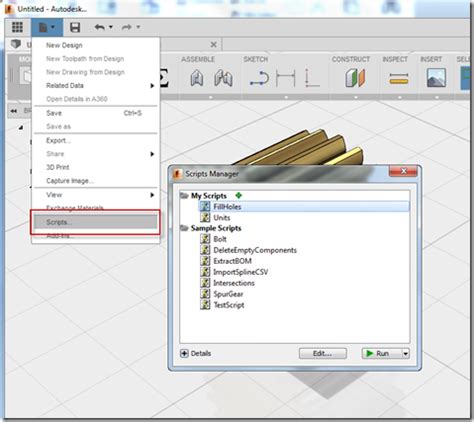The width and height of the screenshot is (474, 422).
Task: Expand the Related Data submenu
Action: 96,86
